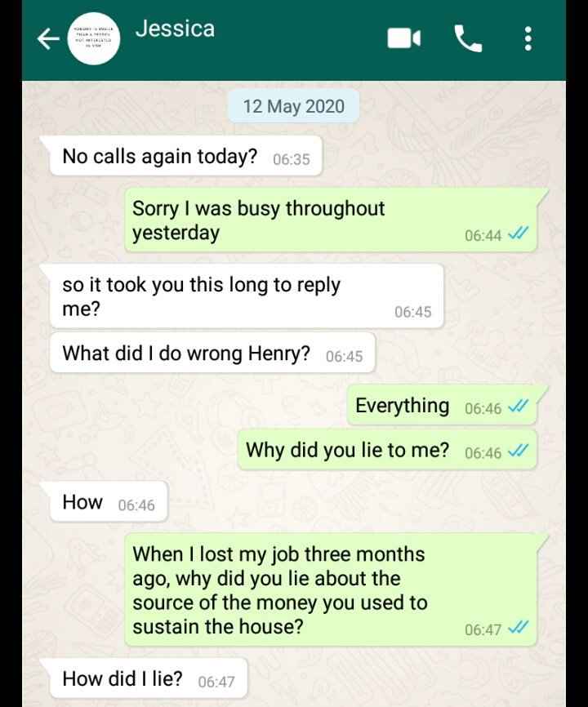Tap the 12 May 2020 date chip
Screen dimensions: 588x707
[x=293, y=106]
